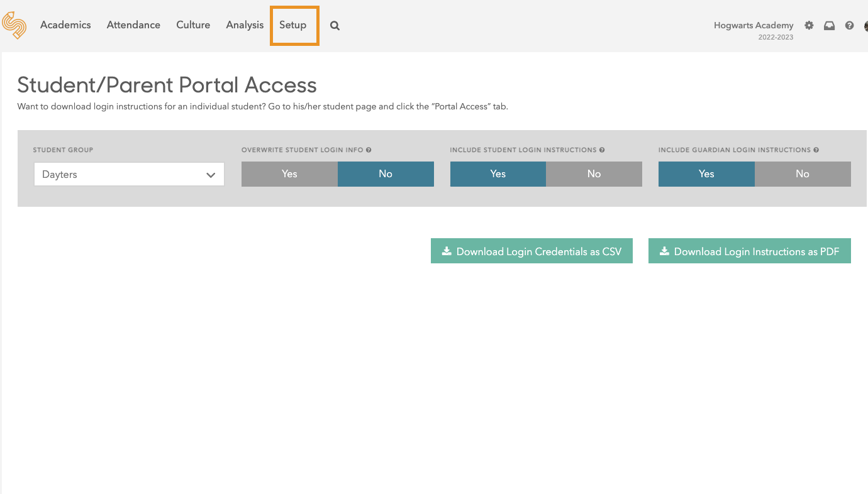
Task: Open the Setup menu
Action: 293,25
